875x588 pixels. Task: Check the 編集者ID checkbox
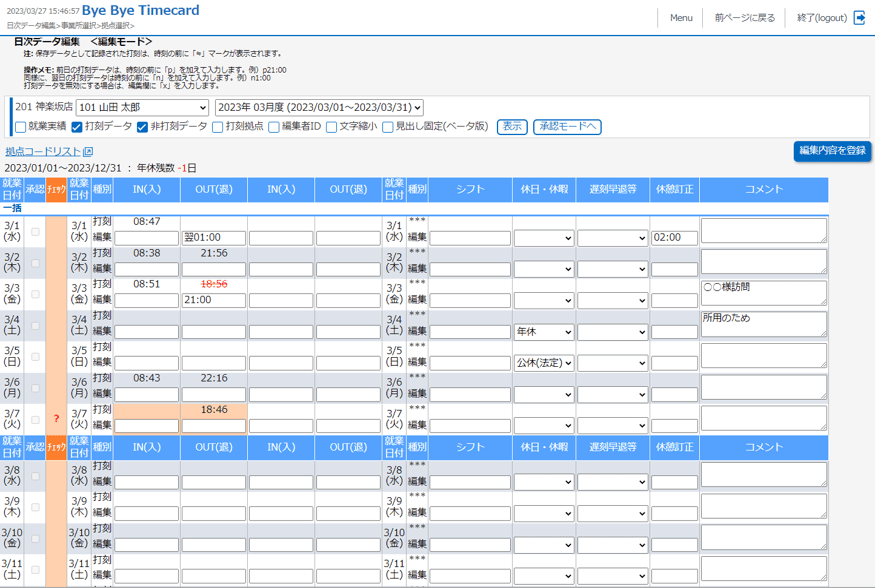click(x=273, y=127)
